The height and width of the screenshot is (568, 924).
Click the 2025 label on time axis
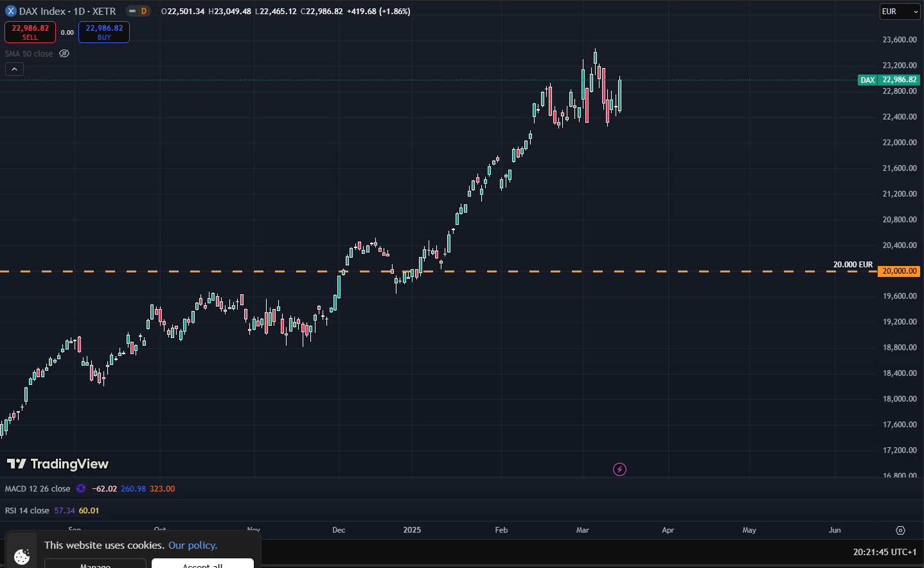(412, 530)
